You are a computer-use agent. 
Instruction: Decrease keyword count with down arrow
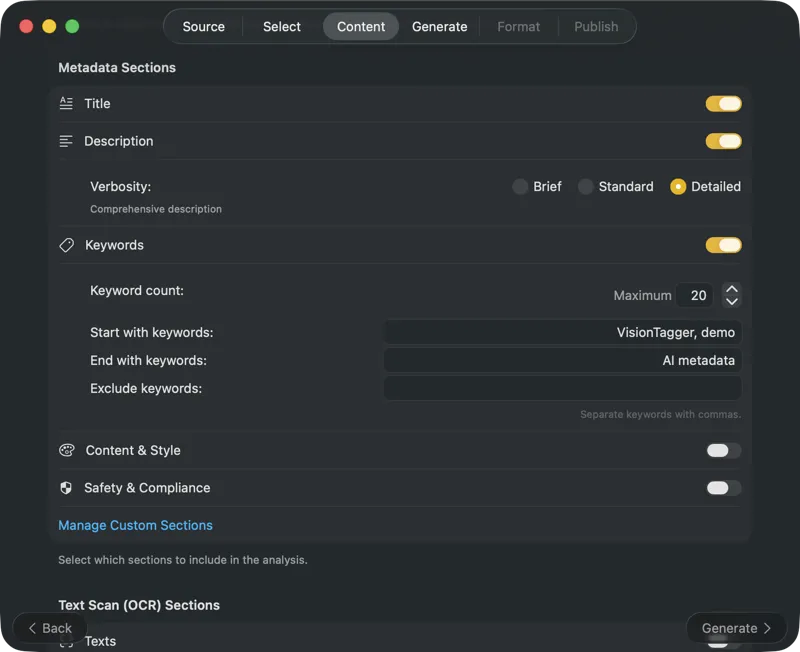pyautogui.click(x=732, y=302)
